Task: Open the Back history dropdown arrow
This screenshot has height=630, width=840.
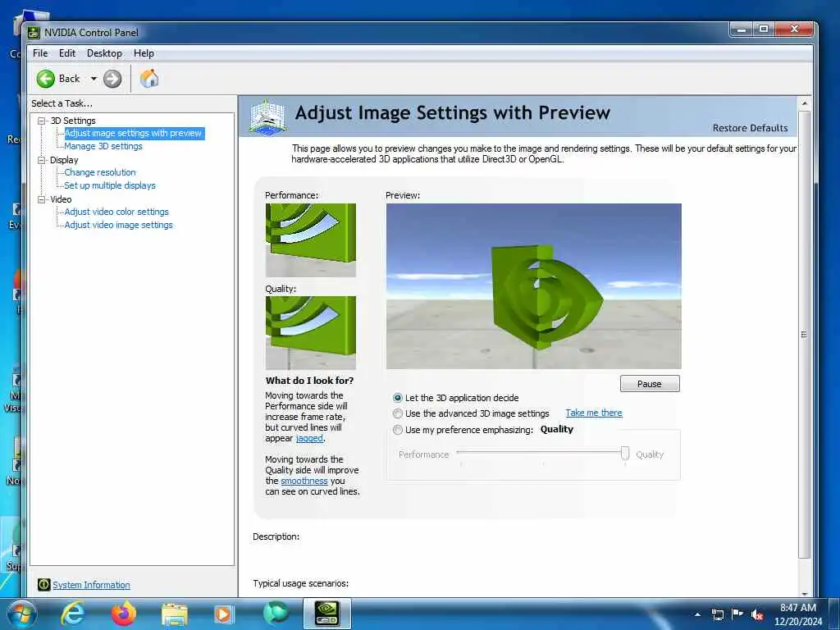Action: [94, 79]
